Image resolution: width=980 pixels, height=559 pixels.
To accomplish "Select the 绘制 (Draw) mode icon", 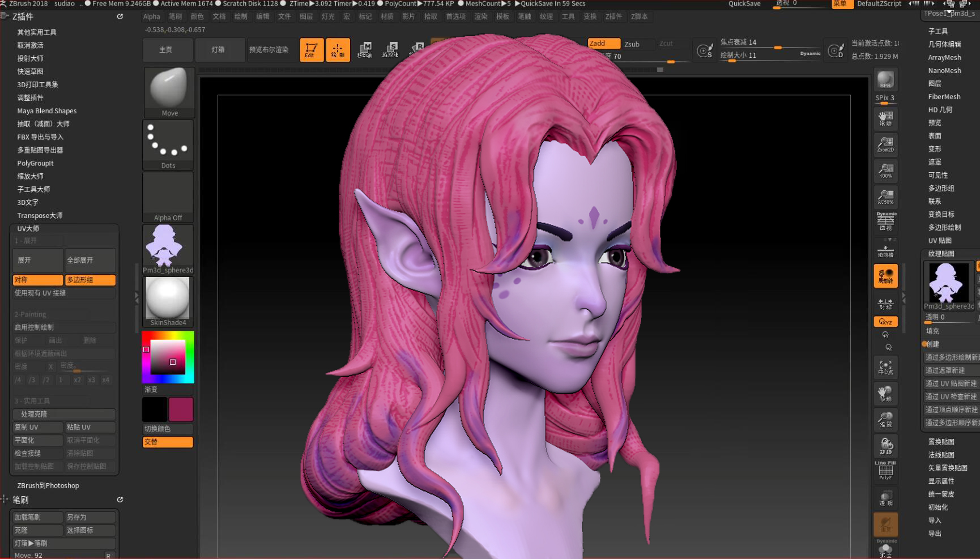I will (338, 49).
